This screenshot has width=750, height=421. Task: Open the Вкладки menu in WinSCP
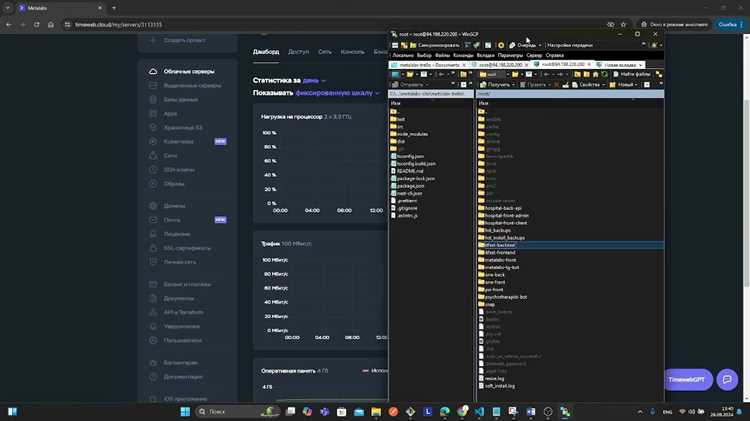click(485, 55)
